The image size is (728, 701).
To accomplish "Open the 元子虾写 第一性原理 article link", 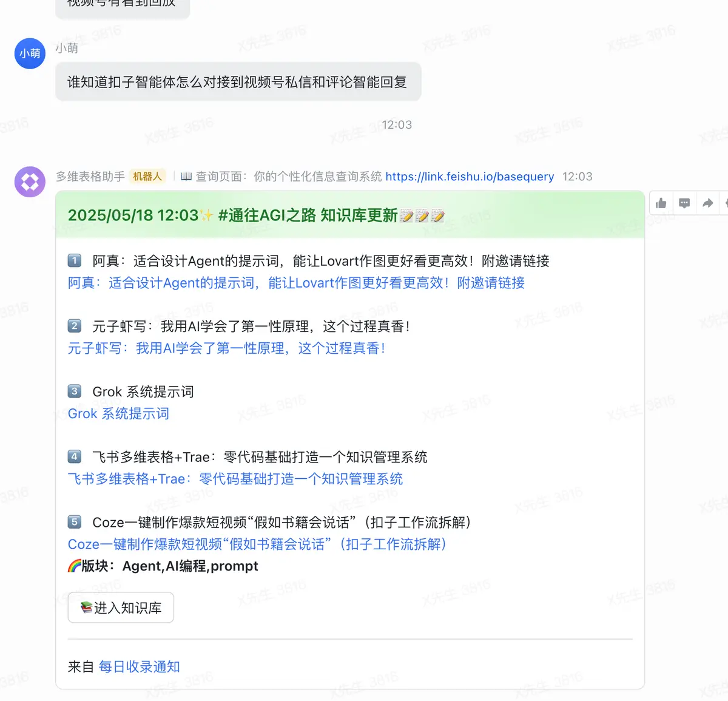I will [226, 348].
